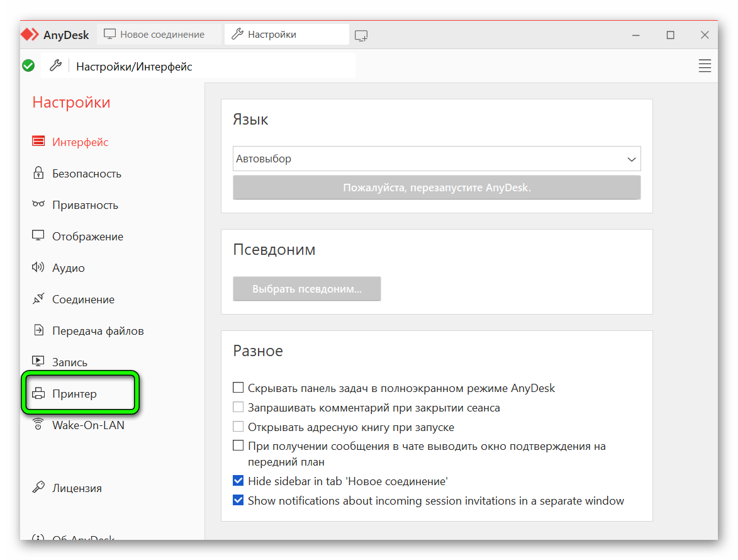738x560 pixels.
Task: Open the Отображение settings
Action: (x=87, y=236)
